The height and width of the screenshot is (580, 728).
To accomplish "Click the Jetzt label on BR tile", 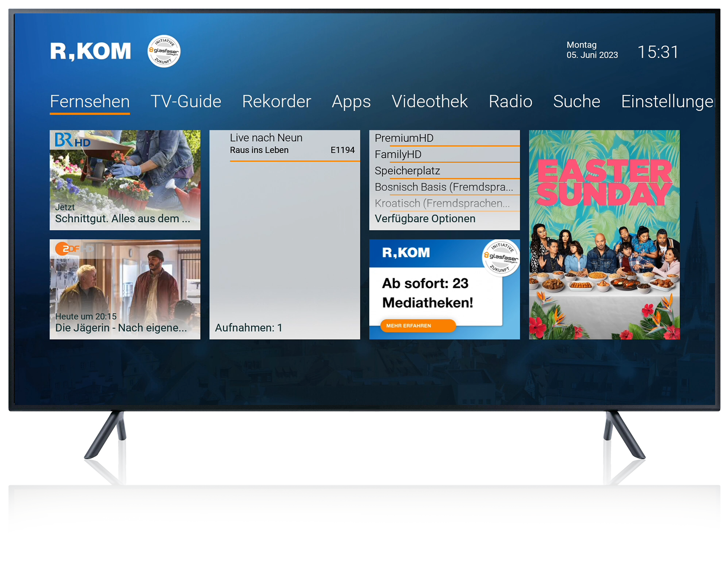I will [65, 207].
